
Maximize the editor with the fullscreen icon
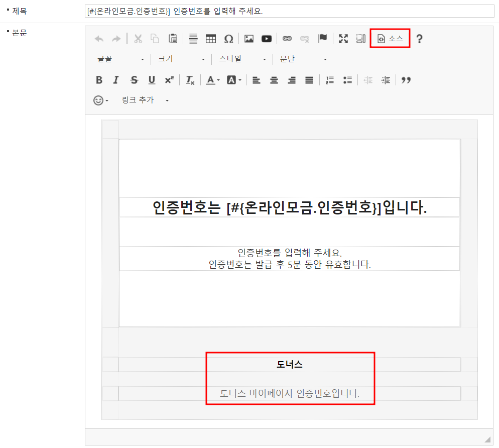point(343,39)
